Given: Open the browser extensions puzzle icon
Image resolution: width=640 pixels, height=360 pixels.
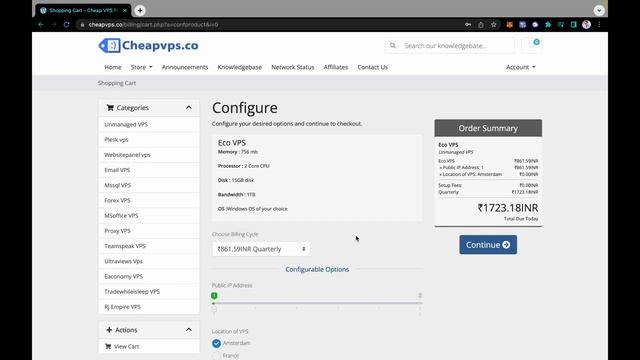Looking at the screenshot, I should click(548, 24).
